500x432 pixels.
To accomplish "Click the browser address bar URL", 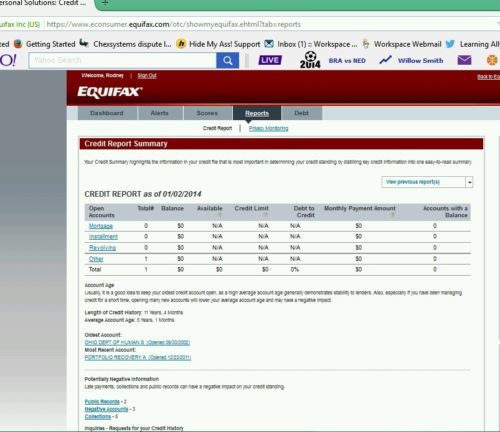I will (x=173, y=24).
